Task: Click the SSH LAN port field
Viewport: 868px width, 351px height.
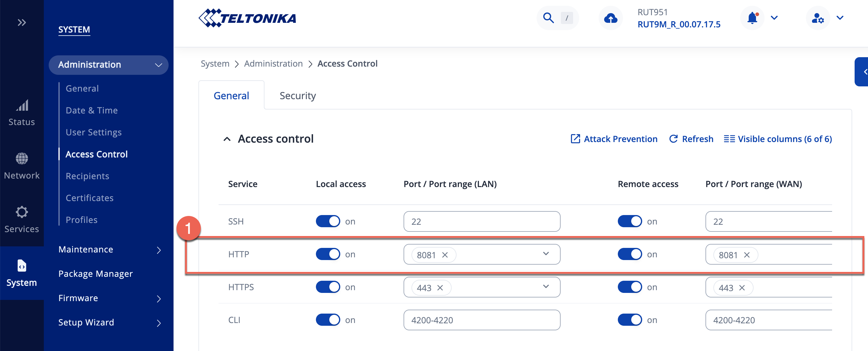Action: [481, 221]
